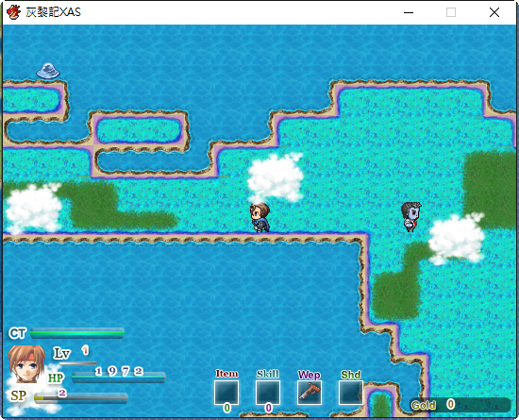Click the SP skill points bar
The image size is (519, 420).
click(x=81, y=398)
